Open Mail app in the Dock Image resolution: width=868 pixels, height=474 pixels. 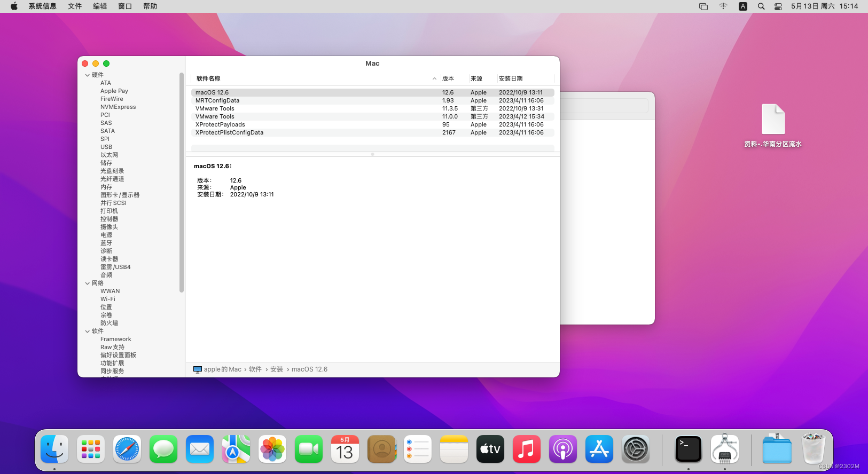(200, 449)
